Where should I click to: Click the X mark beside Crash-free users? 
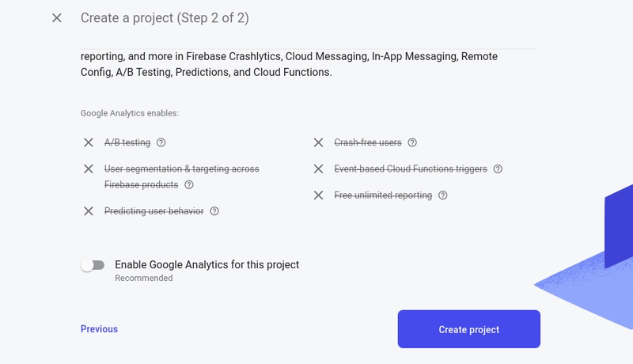[319, 142]
